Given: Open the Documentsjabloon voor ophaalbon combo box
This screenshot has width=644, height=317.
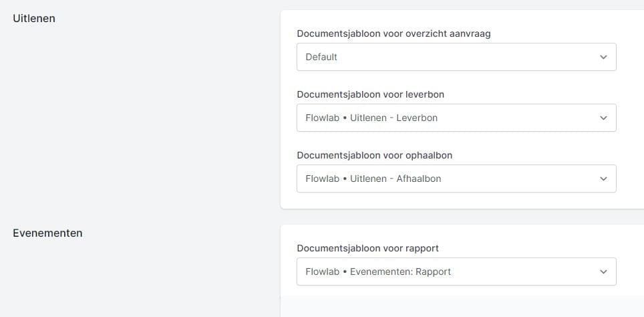Looking at the screenshot, I should [456, 179].
